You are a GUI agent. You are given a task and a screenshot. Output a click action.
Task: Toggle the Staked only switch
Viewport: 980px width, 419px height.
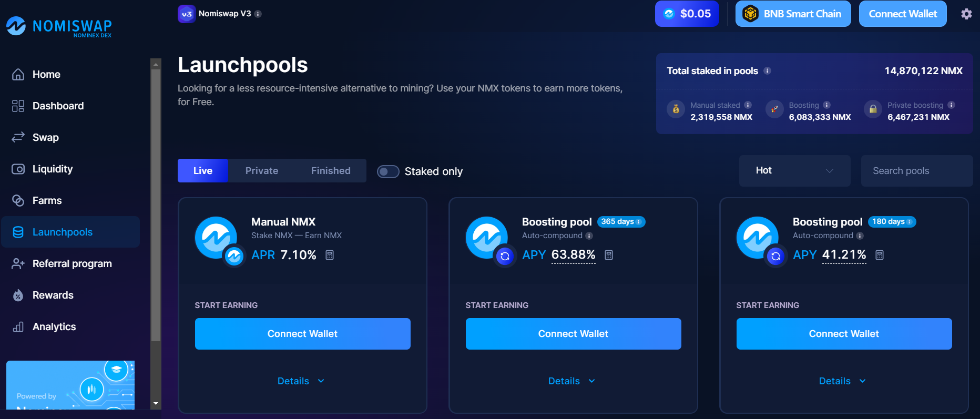[388, 172]
